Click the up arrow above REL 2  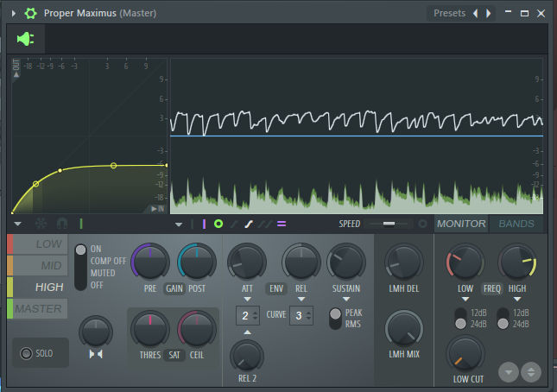point(248,332)
